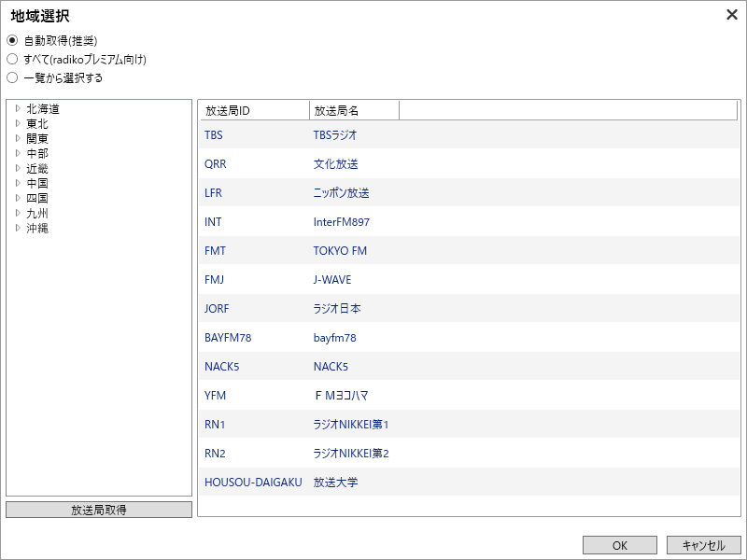Select 東北 in the region tree
Viewport: 747px width, 560px height.
click(x=37, y=124)
